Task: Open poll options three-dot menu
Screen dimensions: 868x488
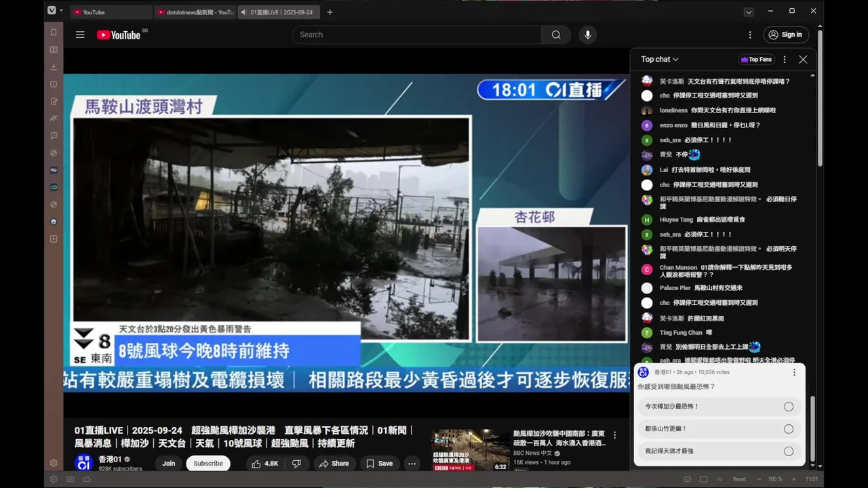Action: (x=794, y=372)
